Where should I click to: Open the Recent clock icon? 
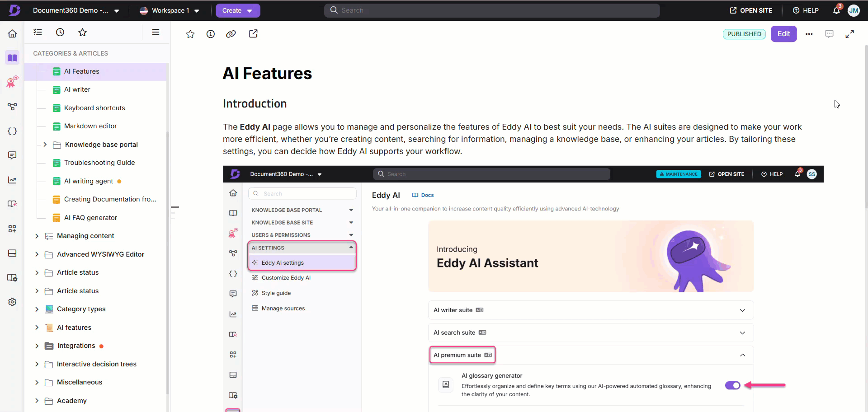(60, 33)
